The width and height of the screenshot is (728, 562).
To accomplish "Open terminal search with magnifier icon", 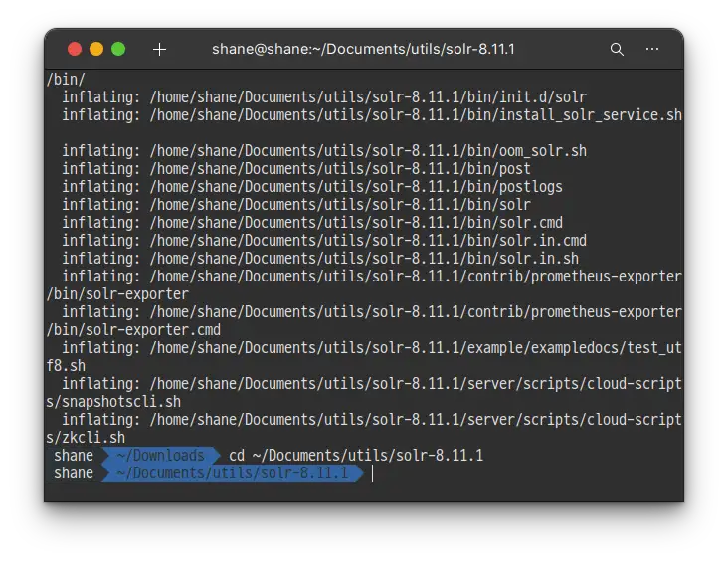I will point(617,49).
